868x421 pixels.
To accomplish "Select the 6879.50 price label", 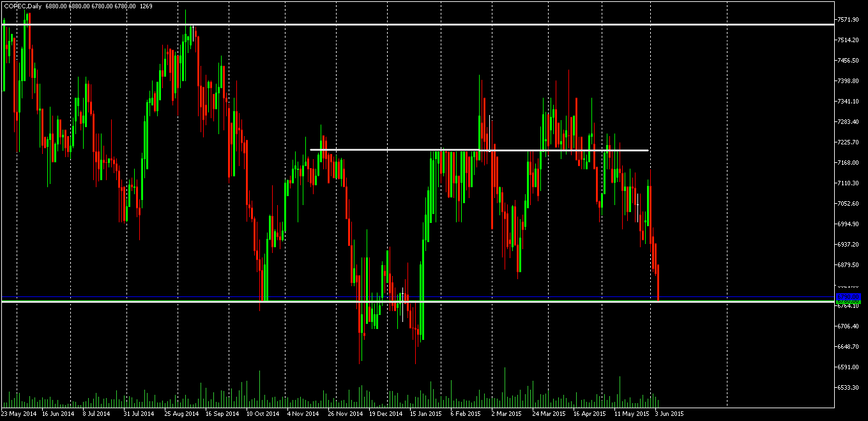I will tap(849, 265).
